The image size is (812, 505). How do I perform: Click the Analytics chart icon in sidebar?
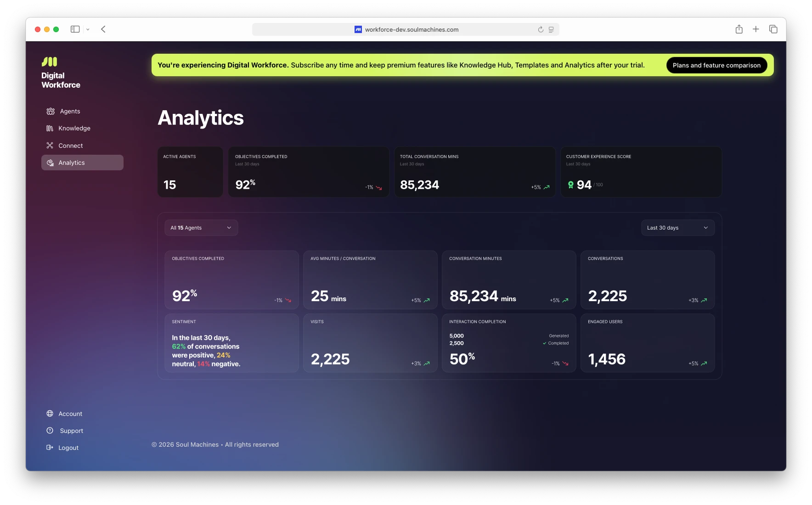tap(50, 163)
